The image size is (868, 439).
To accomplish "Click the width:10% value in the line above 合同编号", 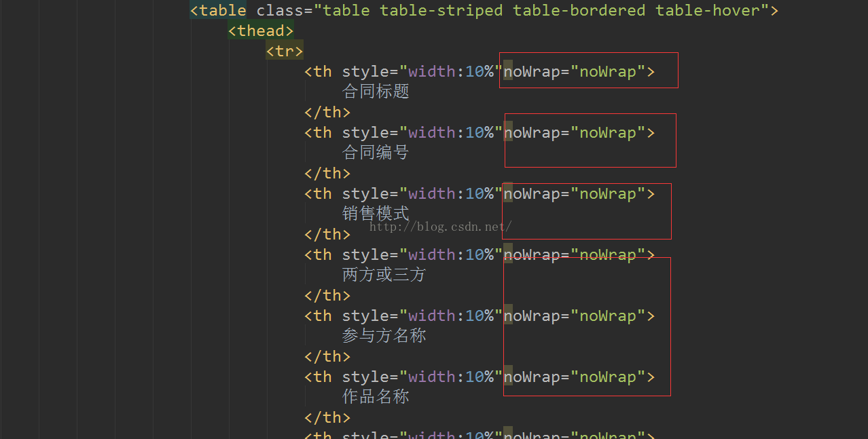I will pyautogui.click(x=451, y=133).
